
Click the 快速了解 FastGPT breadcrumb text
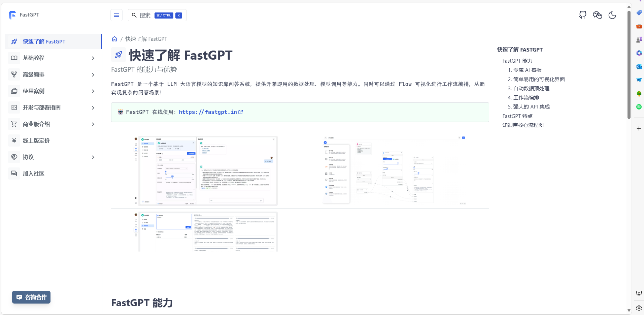(146, 39)
